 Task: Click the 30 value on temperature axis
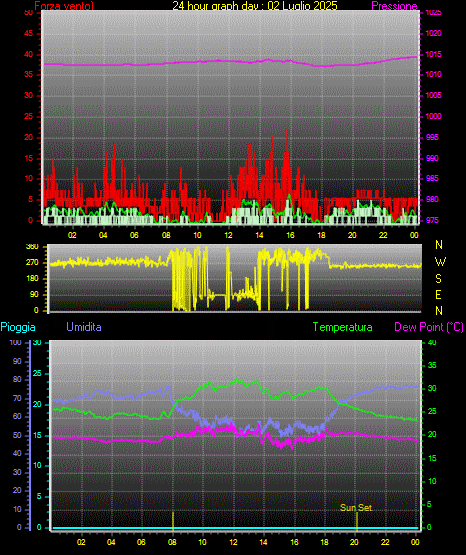(x=432, y=388)
